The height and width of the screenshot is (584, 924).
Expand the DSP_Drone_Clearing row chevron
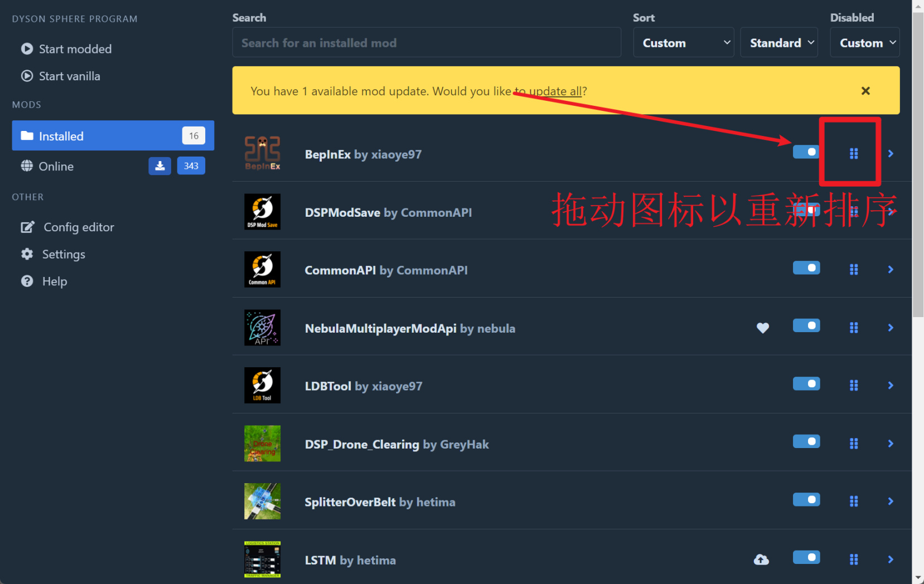(x=891, y=444)
